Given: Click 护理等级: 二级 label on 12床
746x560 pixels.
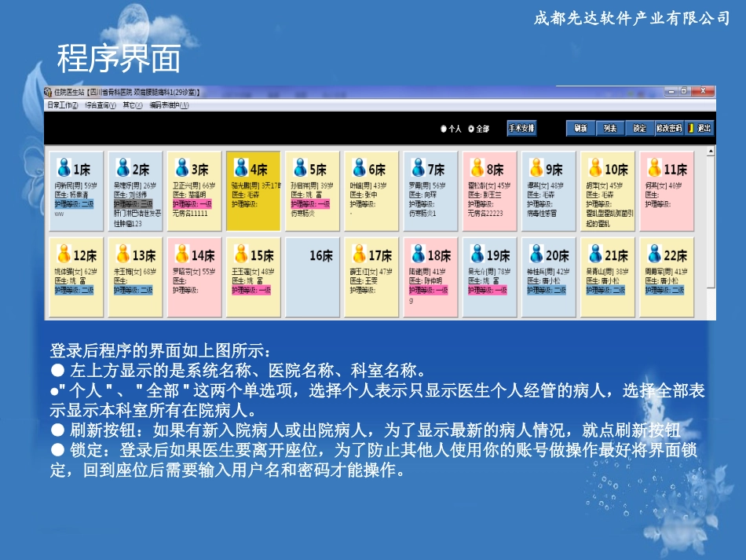Looking at the screenshot, I should pos(74,291).
